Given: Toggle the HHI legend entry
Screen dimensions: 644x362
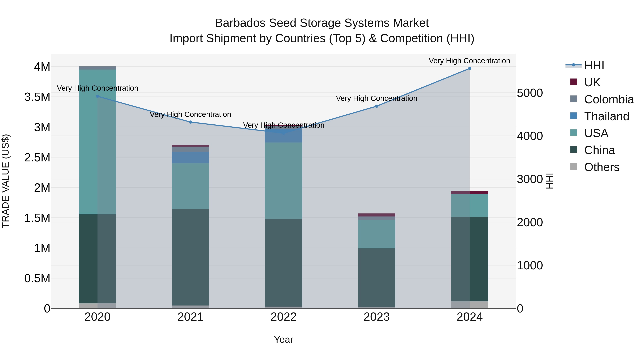Looking at the screenshot, I should coord(585,65).
